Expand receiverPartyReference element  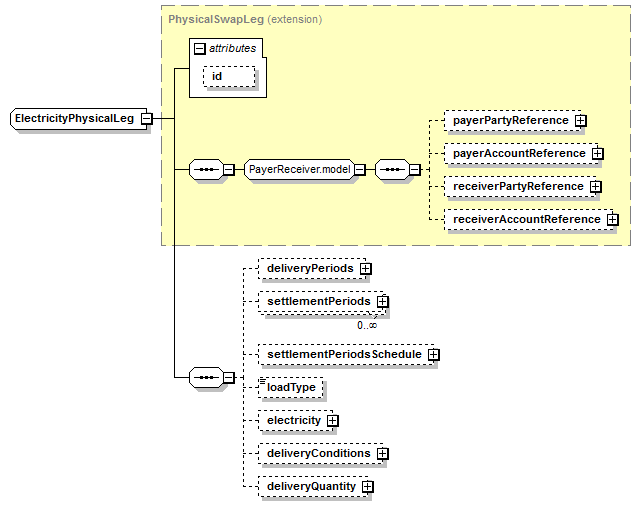pyautogui.click(x=596, y=187)
